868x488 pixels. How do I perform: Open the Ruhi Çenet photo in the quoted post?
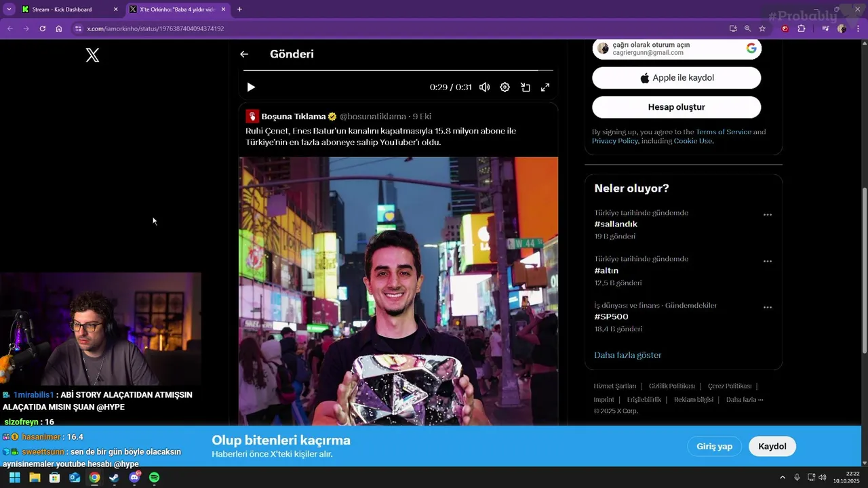(x=398, y=291)
